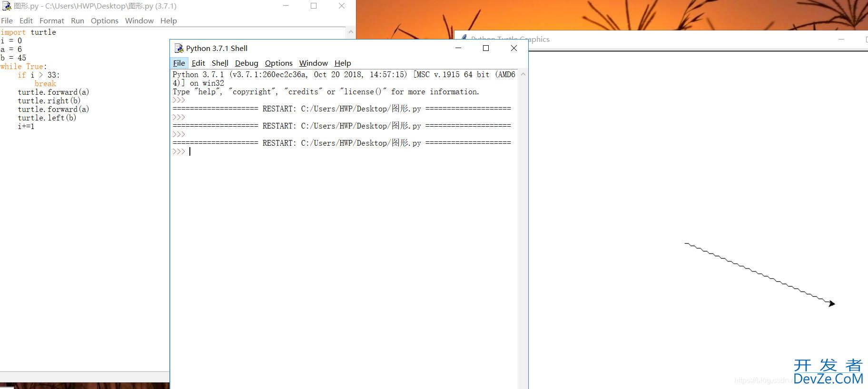Close the Python 3.7.1 Shell window
868x389 pixels.
point(514,48)
